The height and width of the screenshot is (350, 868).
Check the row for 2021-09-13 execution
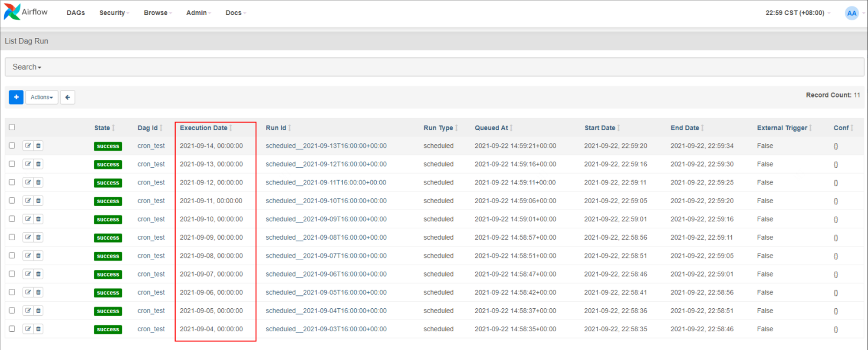(x=12, y=164)
